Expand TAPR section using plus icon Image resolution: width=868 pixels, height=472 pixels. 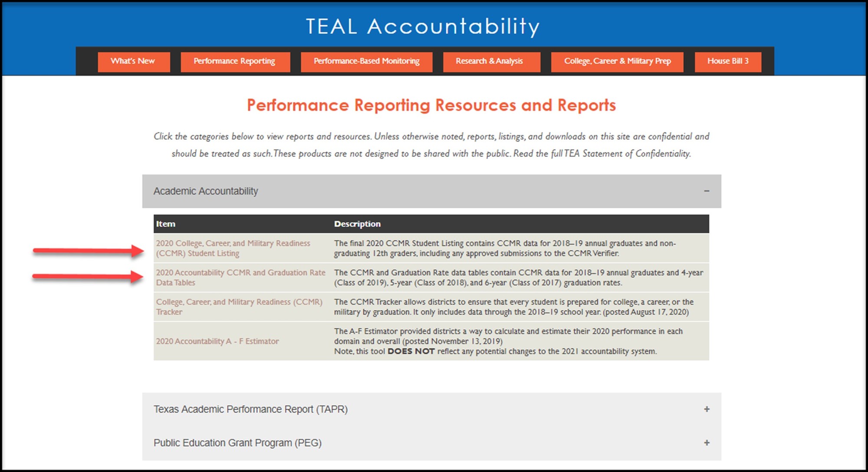707,409
